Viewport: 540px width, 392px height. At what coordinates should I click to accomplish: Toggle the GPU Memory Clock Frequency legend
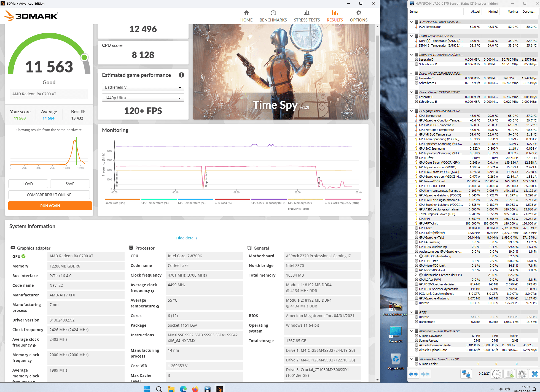306,204
